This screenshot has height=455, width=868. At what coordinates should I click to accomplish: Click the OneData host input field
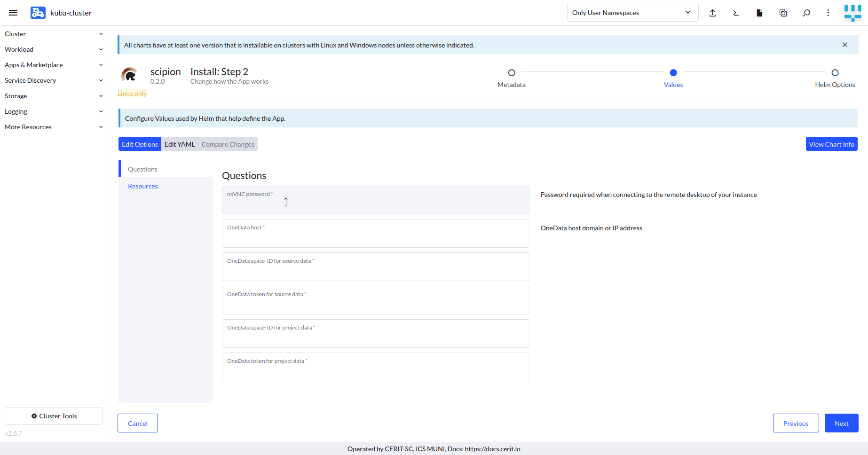(x=375, y=236)
